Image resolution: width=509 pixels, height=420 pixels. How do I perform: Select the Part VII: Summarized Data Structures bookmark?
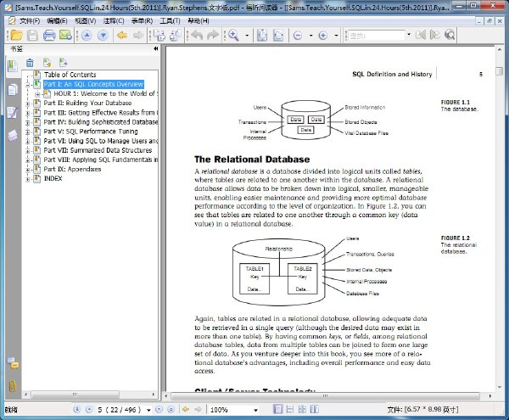click(x=98, y=150)
